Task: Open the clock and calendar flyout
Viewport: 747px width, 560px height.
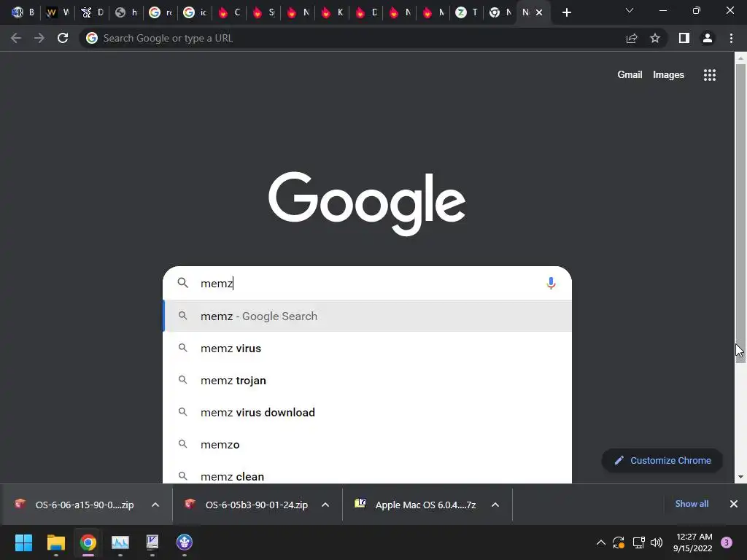Action: [x=693, y=542]
